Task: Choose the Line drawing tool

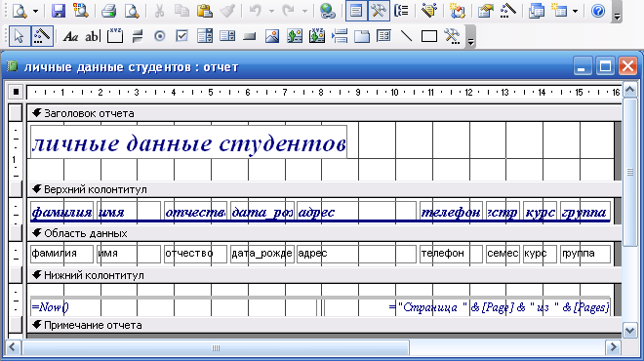Action: point(406,36)
